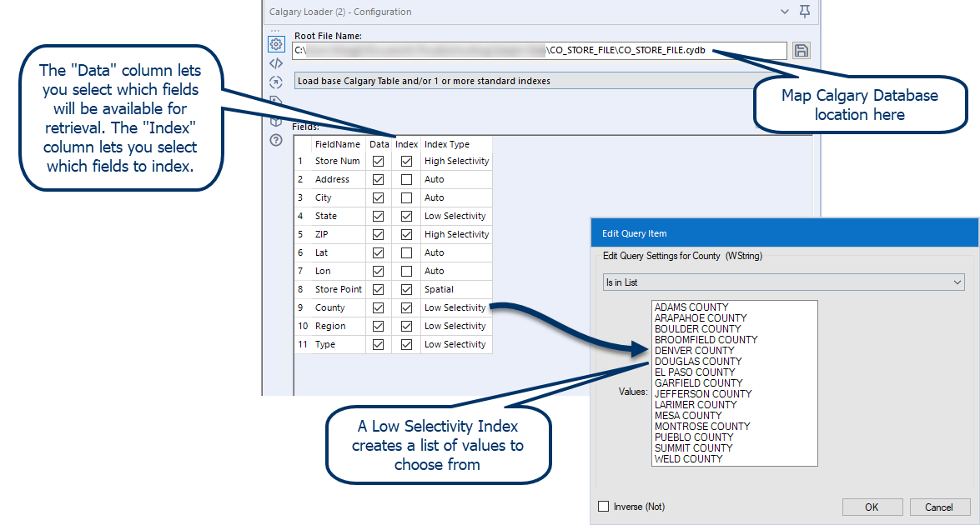This screenshot has width=980, height=525.
Task: Cancel the Edit Query Item dialog
Action: [x=940, y=507]
